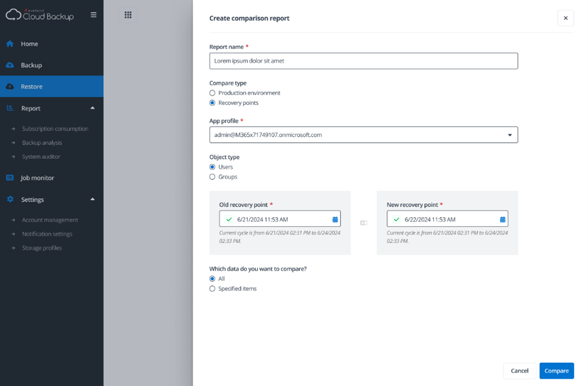The width and height of the screenshot is (588, 386).
Task: Click the Settings gear icon
Action: [x=10, y=199]
